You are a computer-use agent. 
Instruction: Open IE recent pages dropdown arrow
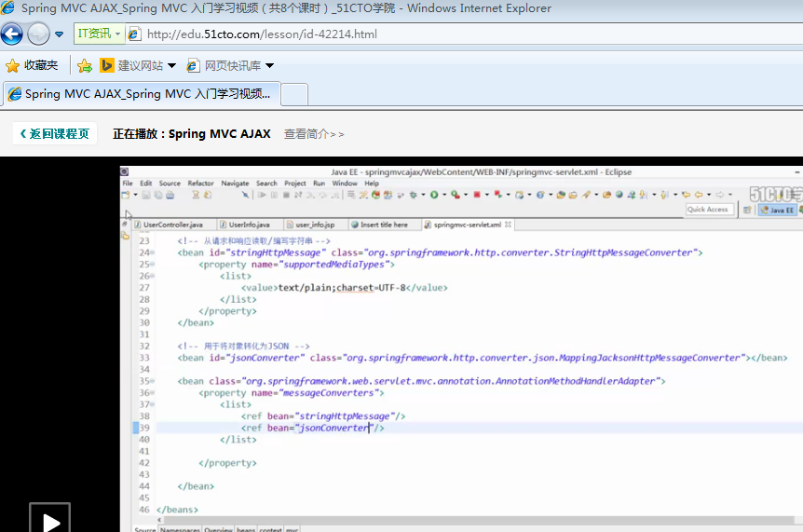pos(60,34)
